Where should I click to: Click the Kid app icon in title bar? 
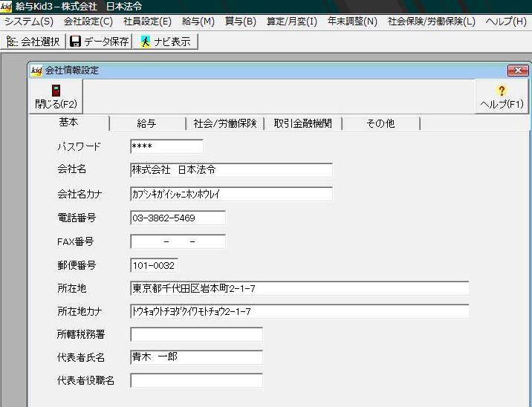click(x=6, y=7)
